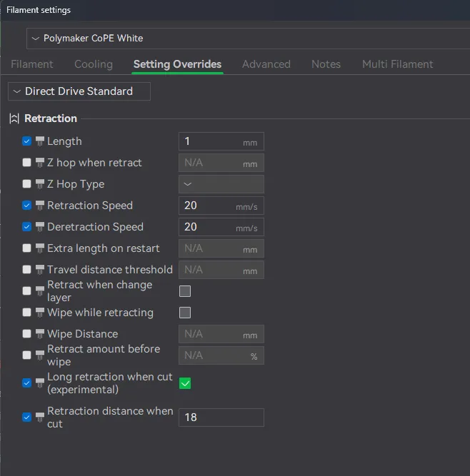Uncheck the Deretraction Speed override

(x=26, y=227)
